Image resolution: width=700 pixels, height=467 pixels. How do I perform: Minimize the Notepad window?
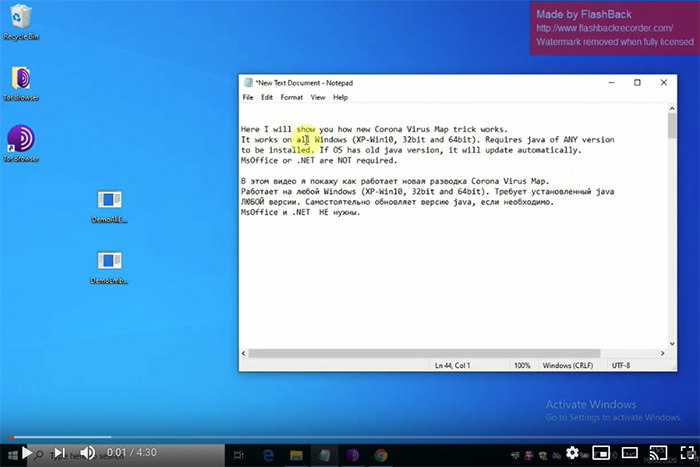tap(611, 83)
